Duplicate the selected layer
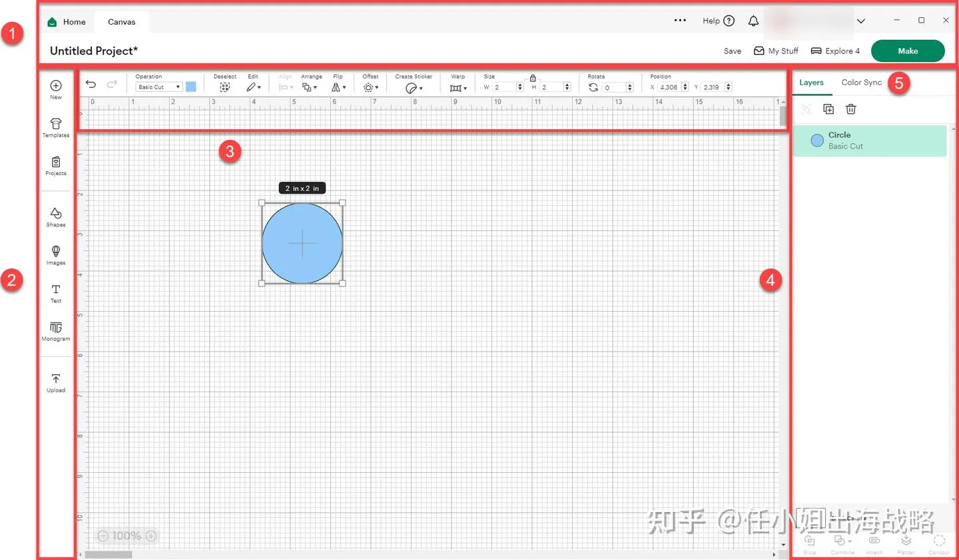 click(828, 109)
